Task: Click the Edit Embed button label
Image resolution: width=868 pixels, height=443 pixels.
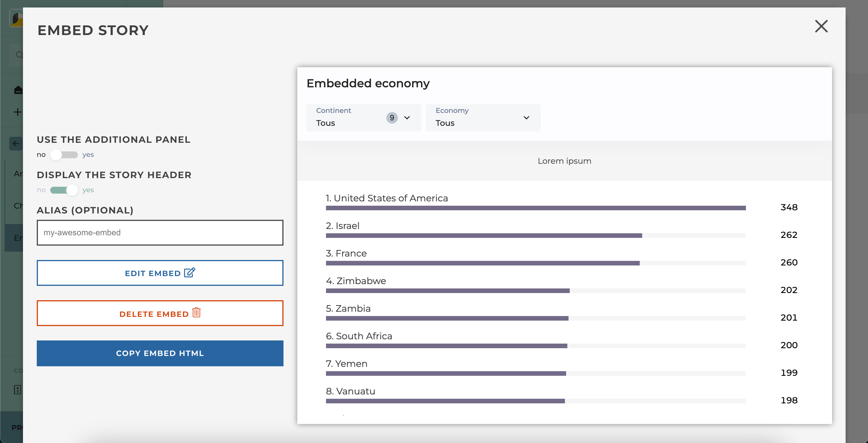Action: tap(153, 273)
